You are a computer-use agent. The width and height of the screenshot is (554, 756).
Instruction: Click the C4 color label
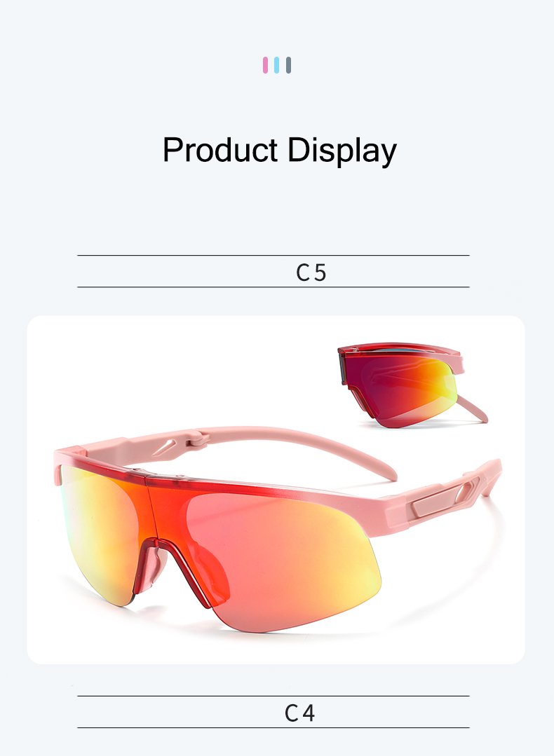(x=299, y=713)
